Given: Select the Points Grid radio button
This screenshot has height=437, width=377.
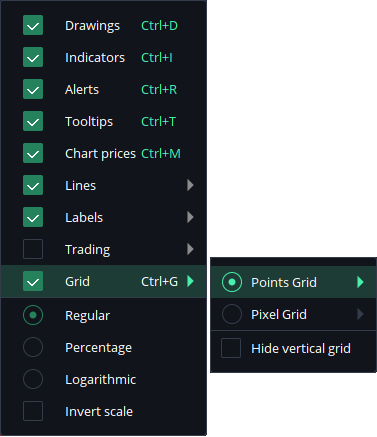Looking at the screenshot, I should tap(232, 282).
